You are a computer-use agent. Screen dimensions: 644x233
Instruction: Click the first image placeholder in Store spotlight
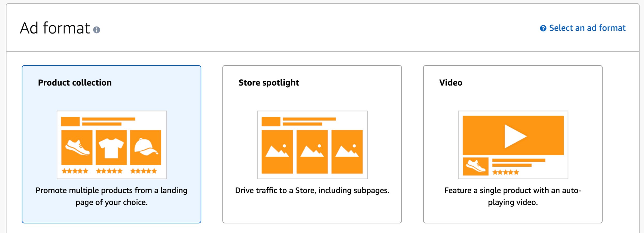pyautogui.click(x=277, y=152)
